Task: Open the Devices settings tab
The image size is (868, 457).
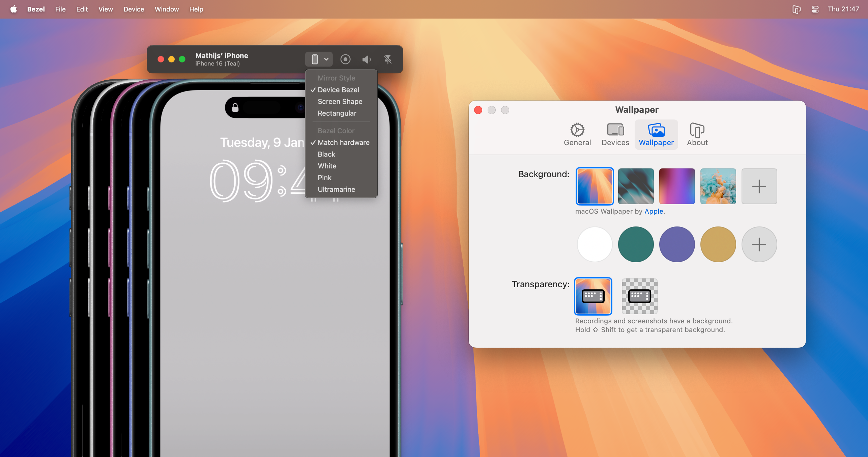Action: point(615,134)
